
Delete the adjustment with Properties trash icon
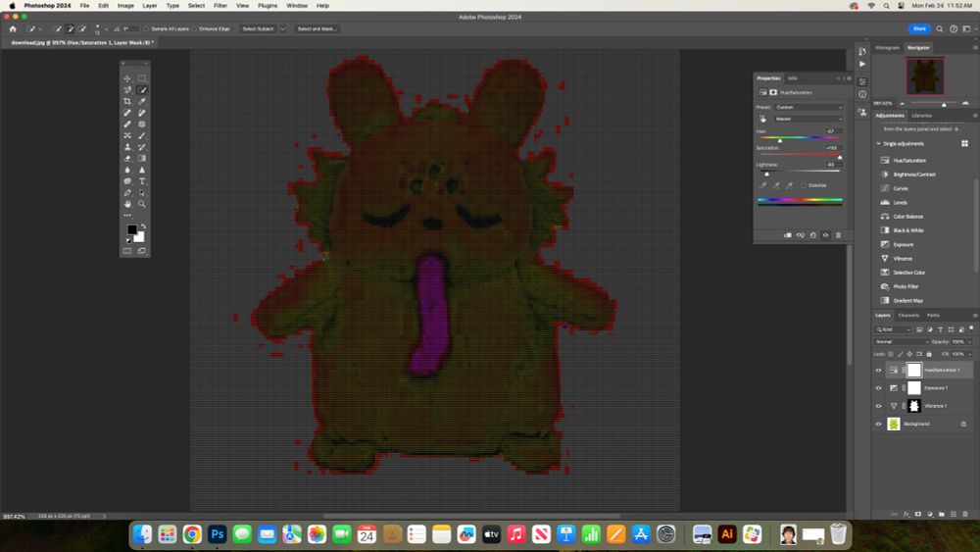click(838, 235)
